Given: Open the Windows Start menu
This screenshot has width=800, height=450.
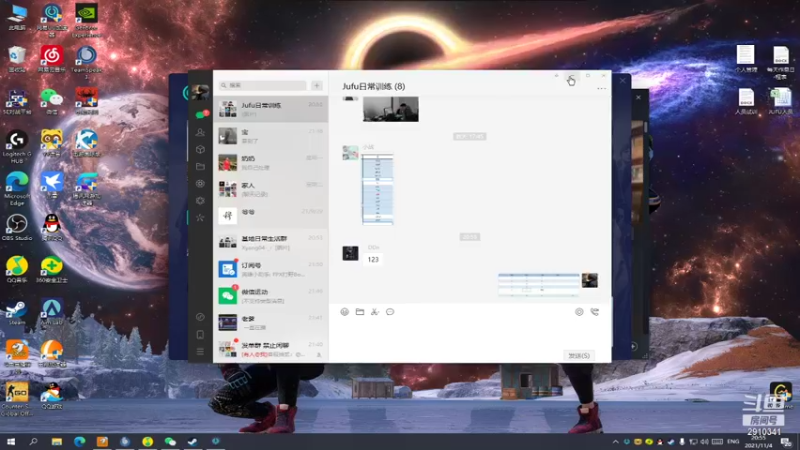Looking at the screenshot, I should (x=11, y=441).
